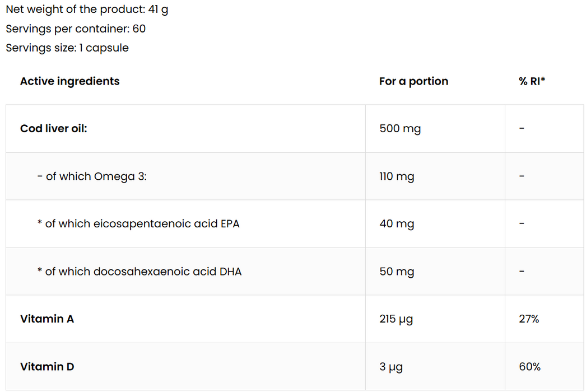
Task: Click the 60% reference intake value
Action: (x=529, y=367)
